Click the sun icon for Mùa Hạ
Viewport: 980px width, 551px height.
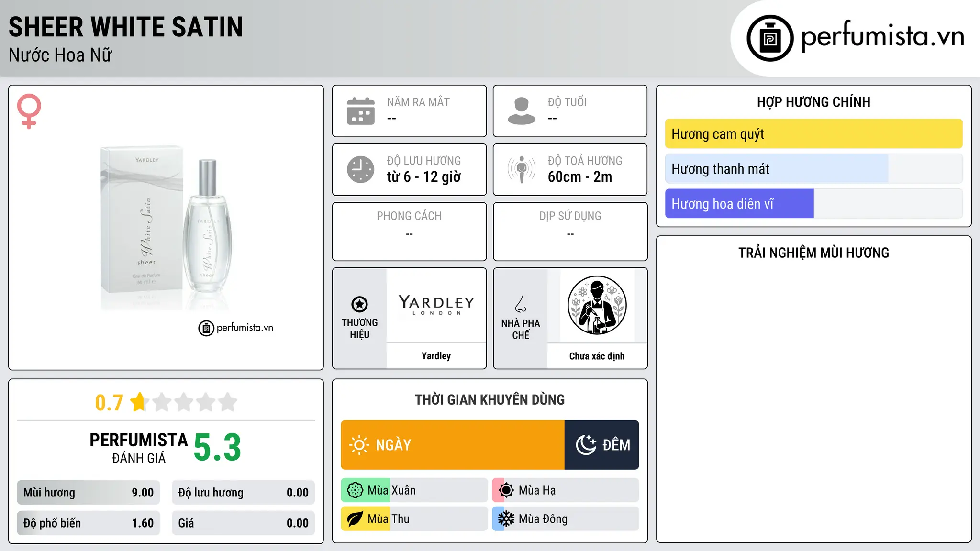[506, 490]
